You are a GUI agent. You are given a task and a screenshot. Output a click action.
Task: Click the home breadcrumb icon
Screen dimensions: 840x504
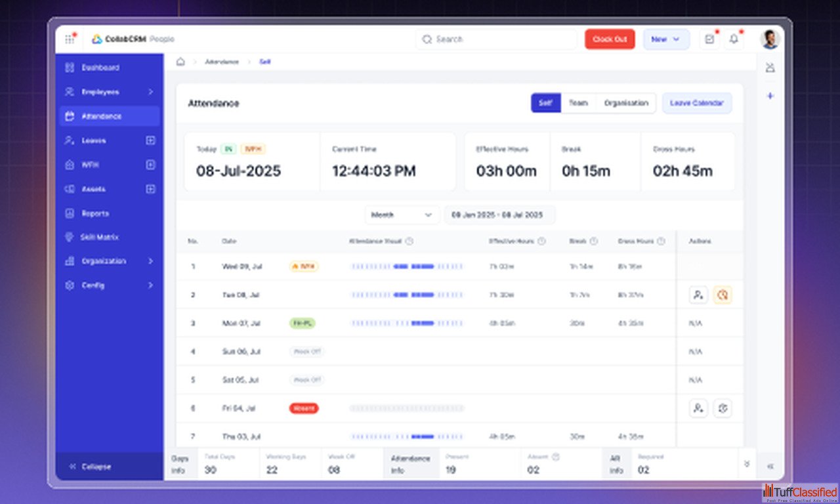pos(180,62)
